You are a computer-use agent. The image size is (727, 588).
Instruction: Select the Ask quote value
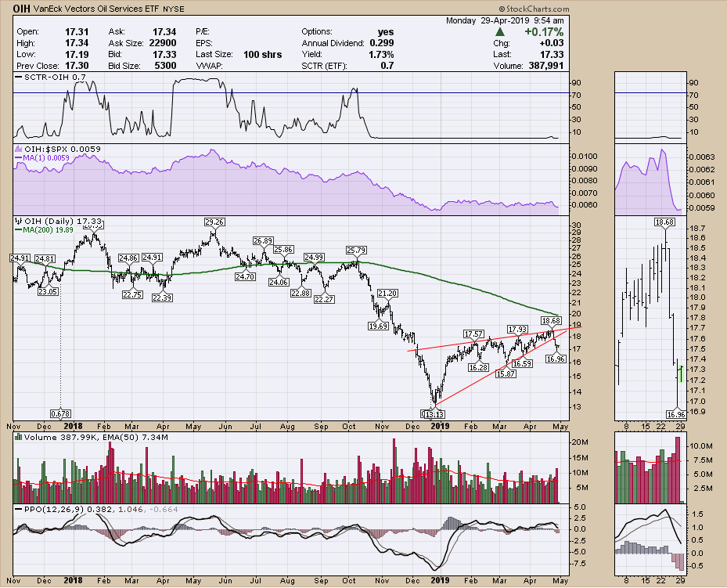[164, 31]
